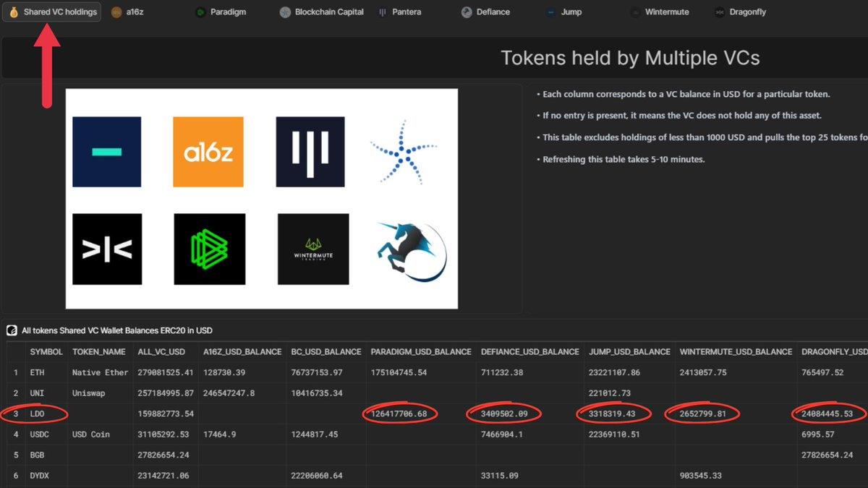Viewport: 868px width, 488px height.
Task: Sort by DEFIANCE_USD_BALANCE column header
Action: 530,352
